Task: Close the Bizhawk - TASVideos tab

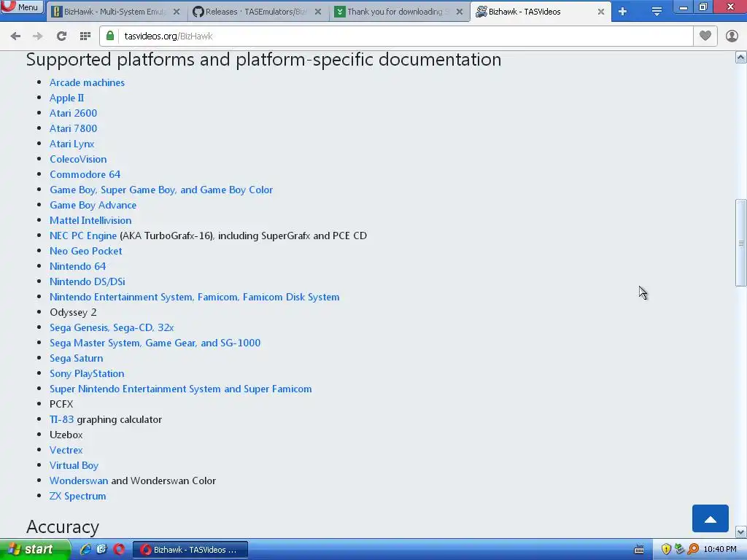Action: 601,12
